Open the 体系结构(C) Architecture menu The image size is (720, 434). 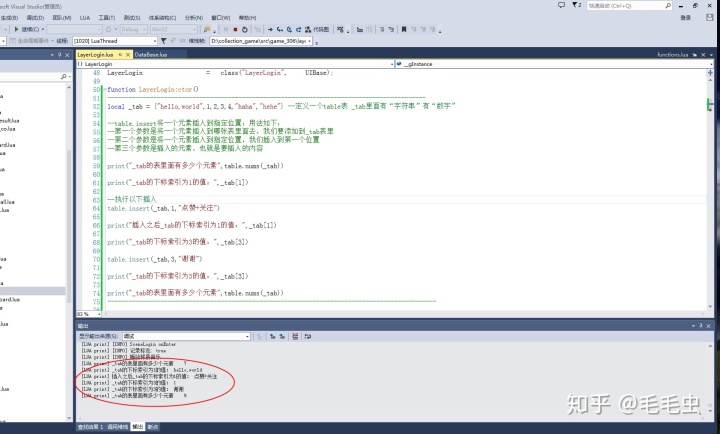[x=162, y=17]
